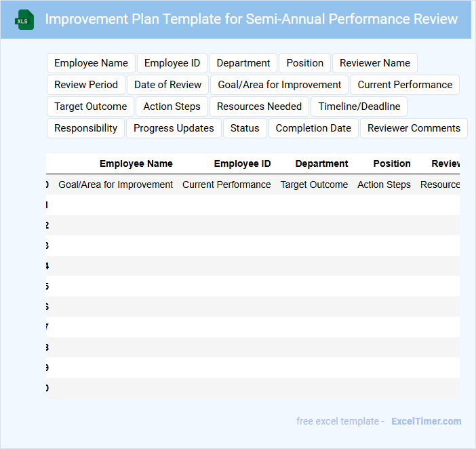Select the Progress Updates tag
Image resolution: width=476 pixels, height=449 pixels.
[174, 128]
